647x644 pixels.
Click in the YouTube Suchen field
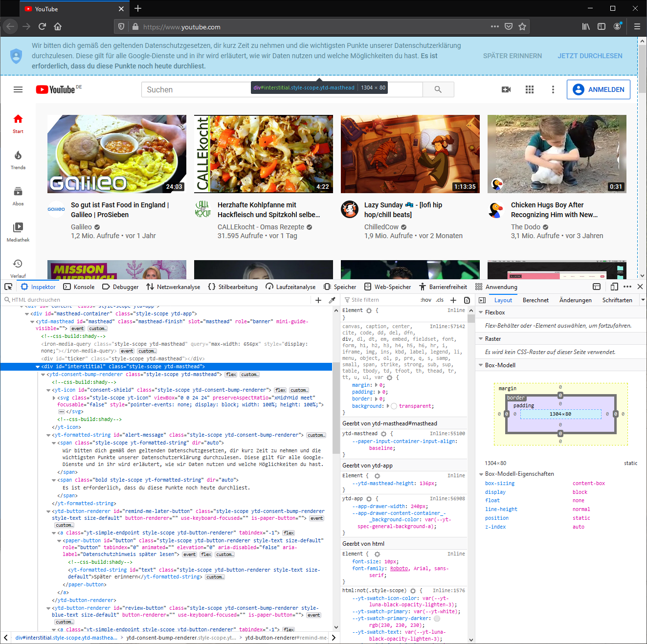click(282, 89)
